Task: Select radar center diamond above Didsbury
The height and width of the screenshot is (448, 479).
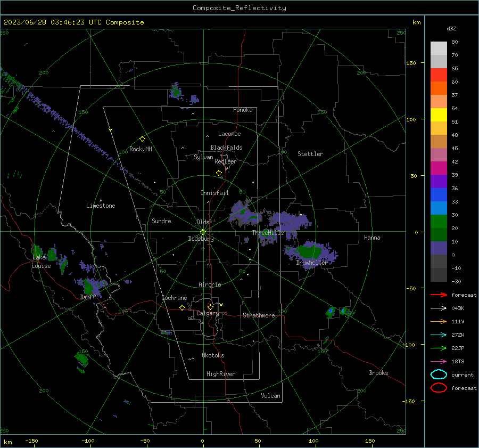Action: (203, 232)
